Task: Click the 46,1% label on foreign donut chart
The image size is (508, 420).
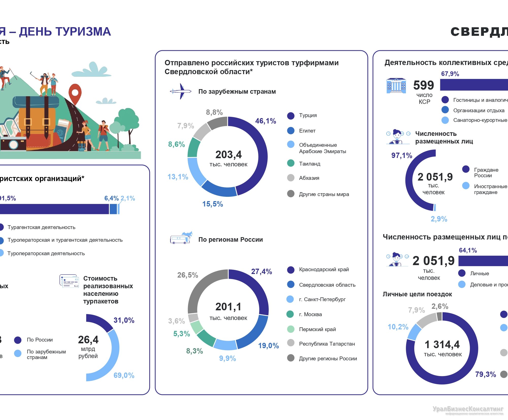Action: coord(265,121)
